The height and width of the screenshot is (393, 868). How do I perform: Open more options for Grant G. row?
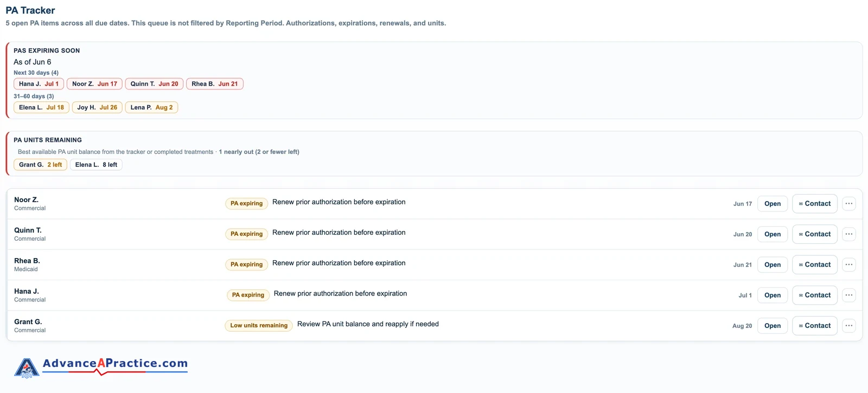pos(849,326)
